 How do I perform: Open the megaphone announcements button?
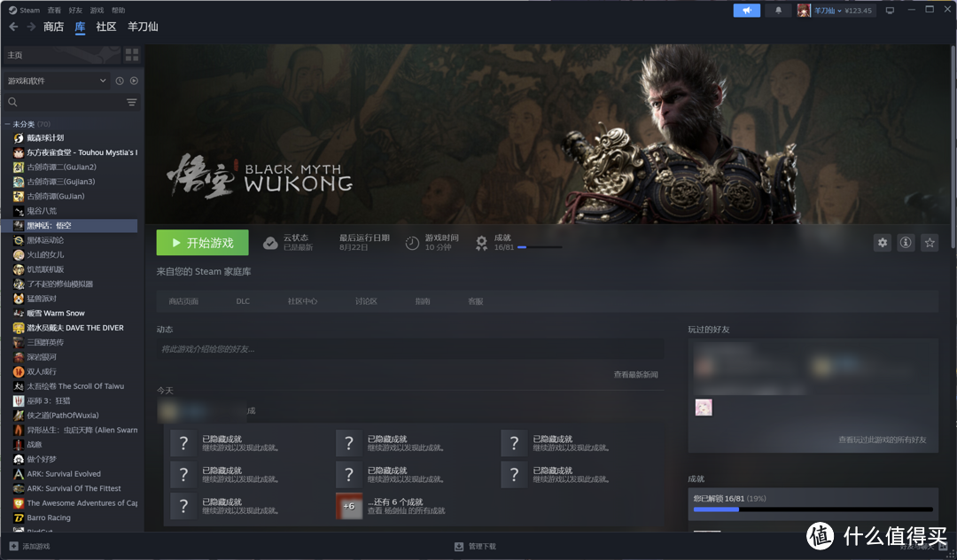tap(746, 11)
